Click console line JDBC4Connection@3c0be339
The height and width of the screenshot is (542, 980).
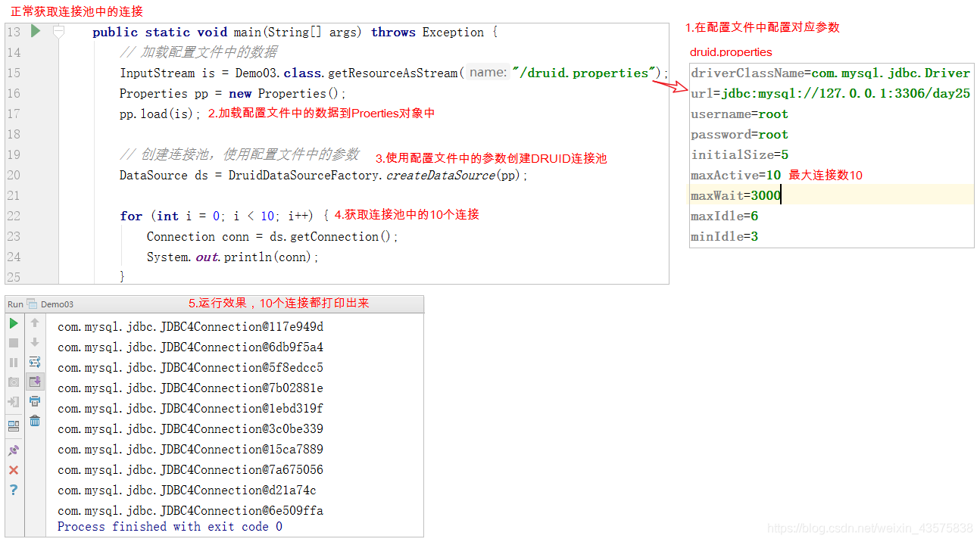pos(190,428)
